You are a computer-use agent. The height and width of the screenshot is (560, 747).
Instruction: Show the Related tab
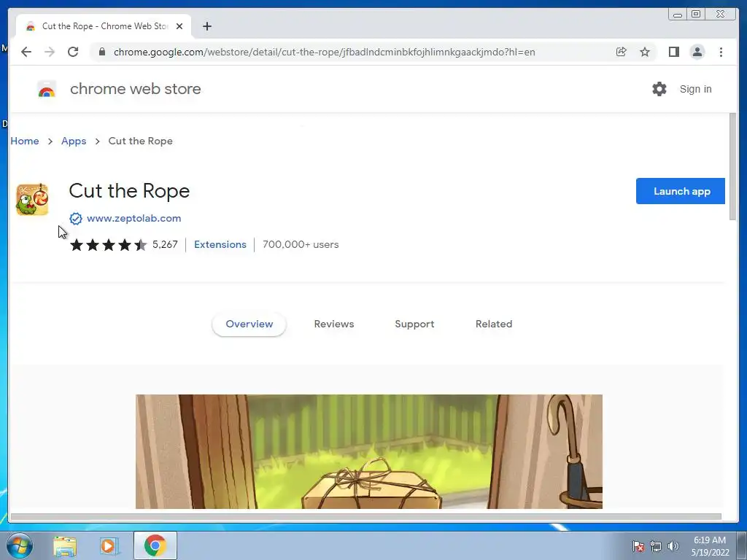click(x=494, y=324)
